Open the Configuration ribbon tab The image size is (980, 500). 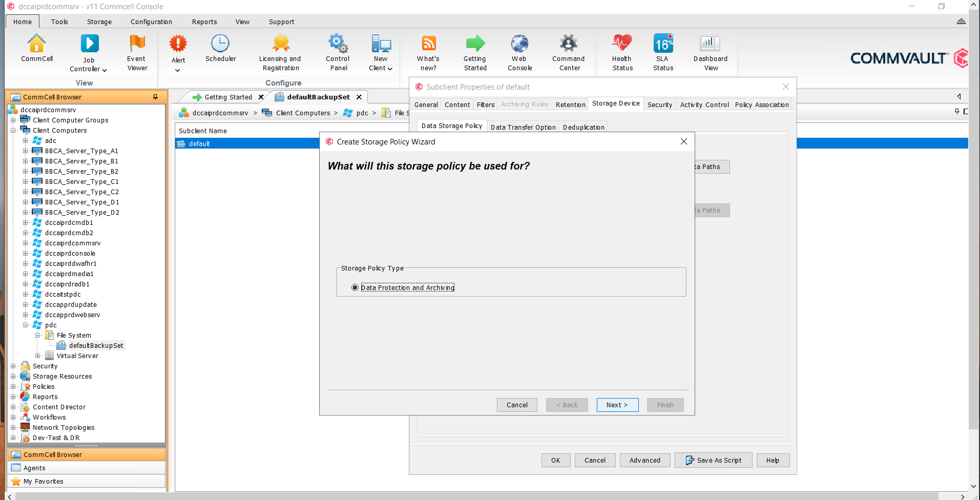[151, 22]
